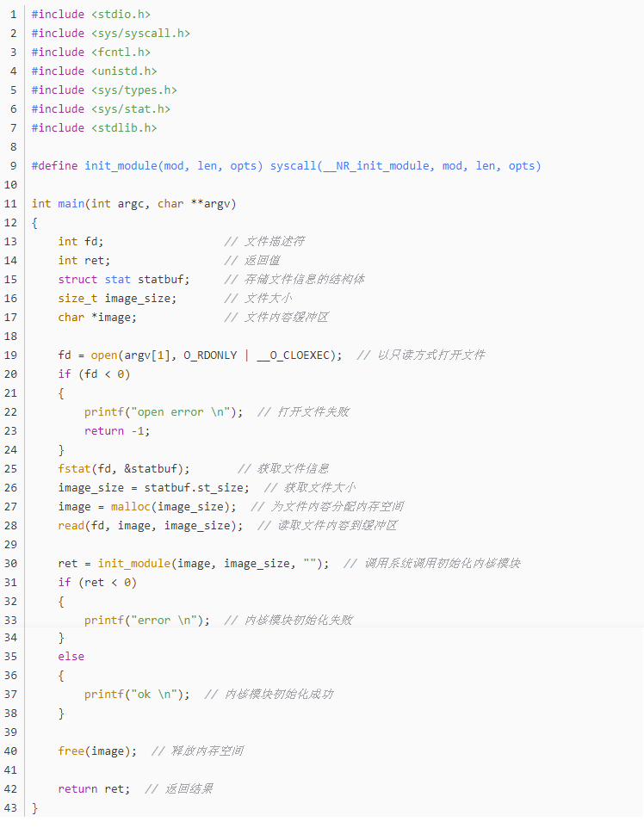644x828 pixels.
Task: Click the '// 以只读方式打开文件' comment
Action: click(x=421, y=355)
